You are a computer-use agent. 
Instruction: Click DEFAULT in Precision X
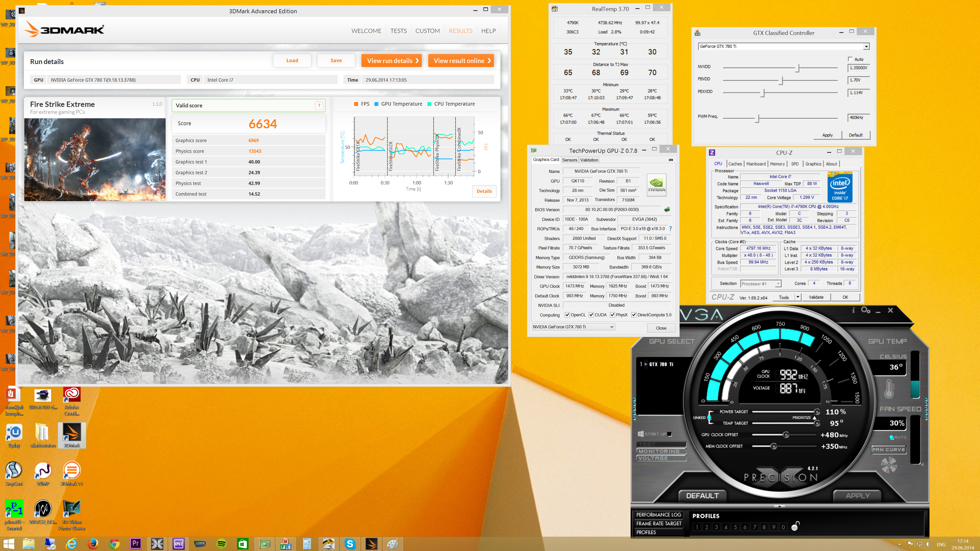point(702,495)
